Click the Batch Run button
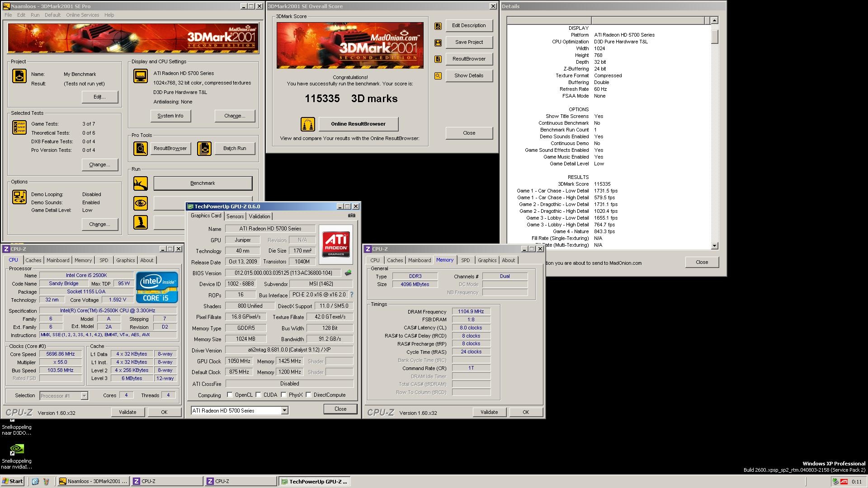868x488 pixels. coord(235,149)
